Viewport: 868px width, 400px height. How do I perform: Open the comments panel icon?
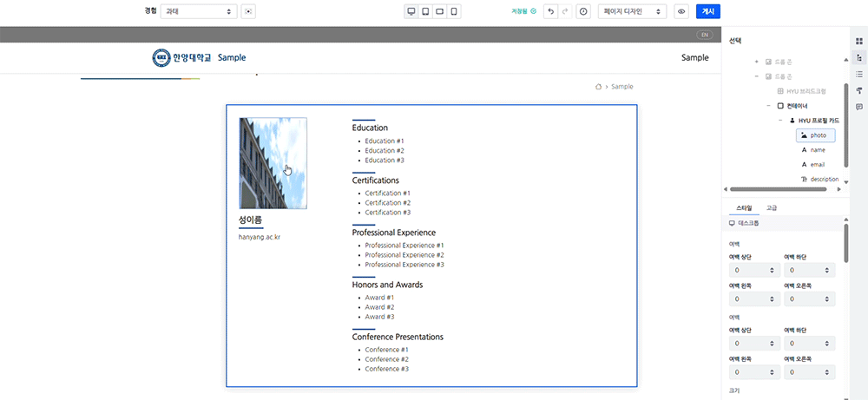tap(858, 107)
